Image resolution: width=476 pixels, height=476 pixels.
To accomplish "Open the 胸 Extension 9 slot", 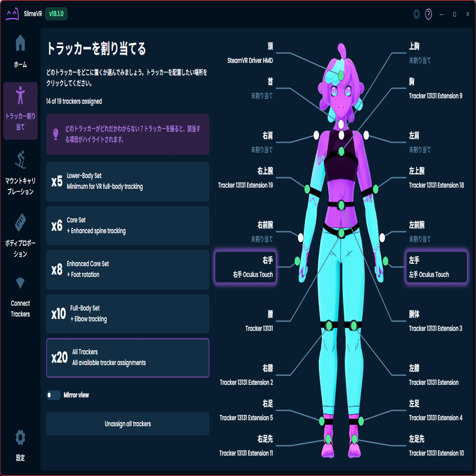I will [436, 89].
